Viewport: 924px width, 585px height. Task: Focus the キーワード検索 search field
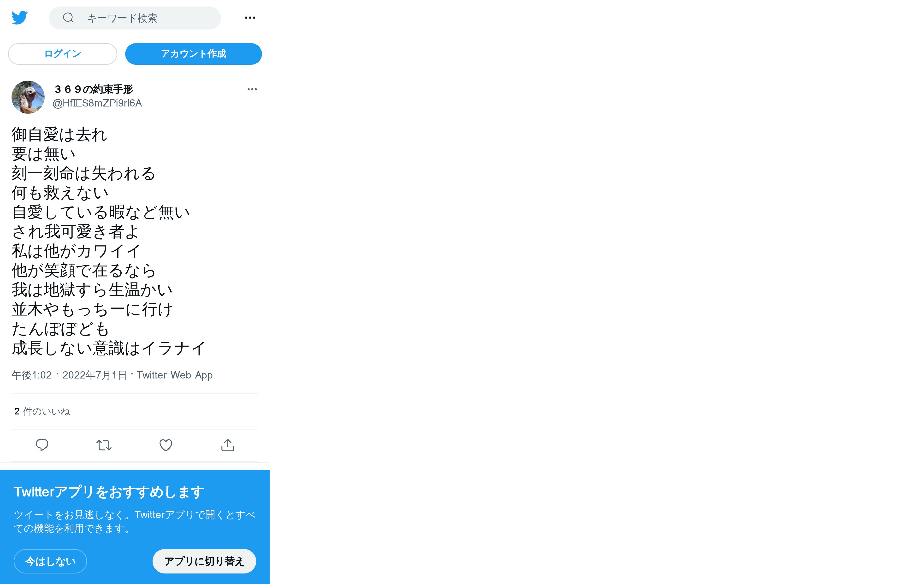pos(135,18)
